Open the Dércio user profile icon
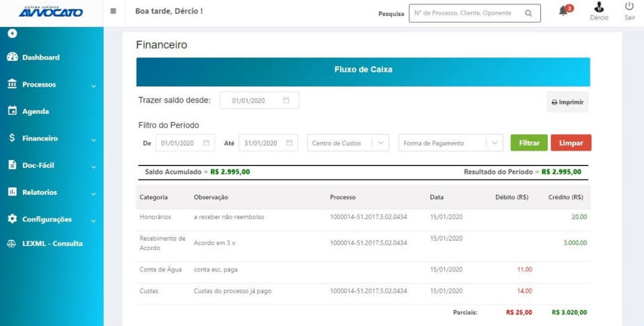 (599, 7)
